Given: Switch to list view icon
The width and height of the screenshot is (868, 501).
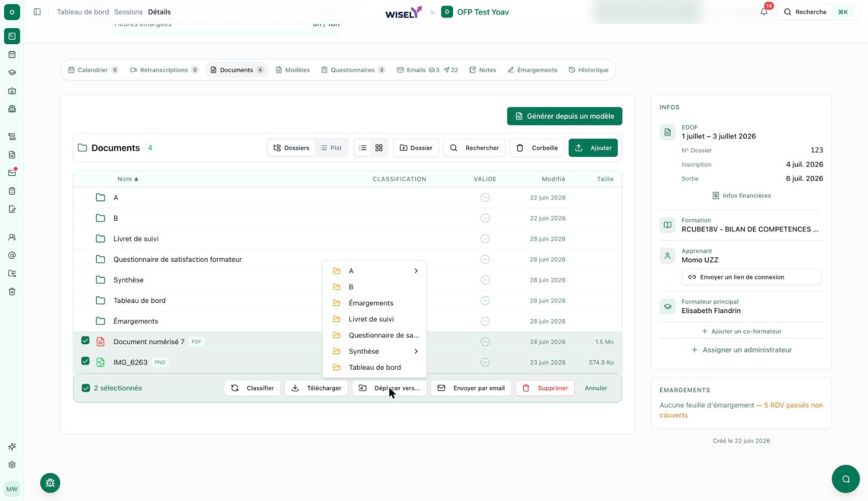Looking at the screenshot, I should 362,148.
